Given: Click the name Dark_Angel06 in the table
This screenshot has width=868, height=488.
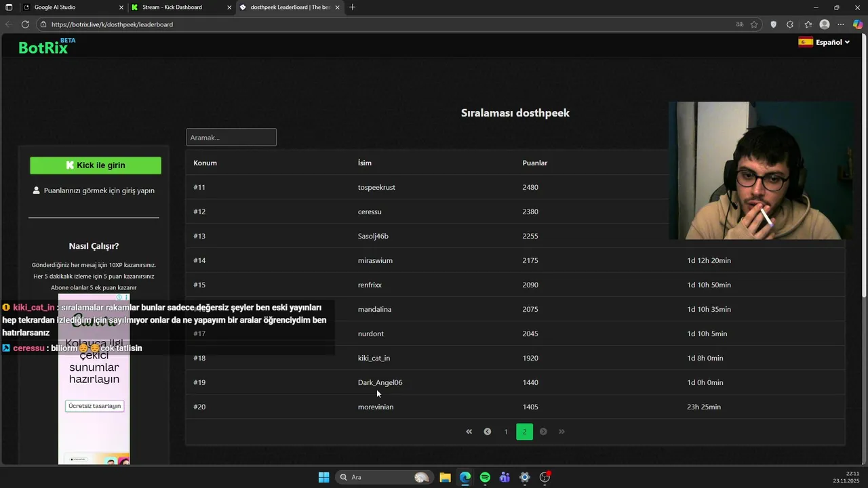Looking at the screenshot, I should pos(380,382).
